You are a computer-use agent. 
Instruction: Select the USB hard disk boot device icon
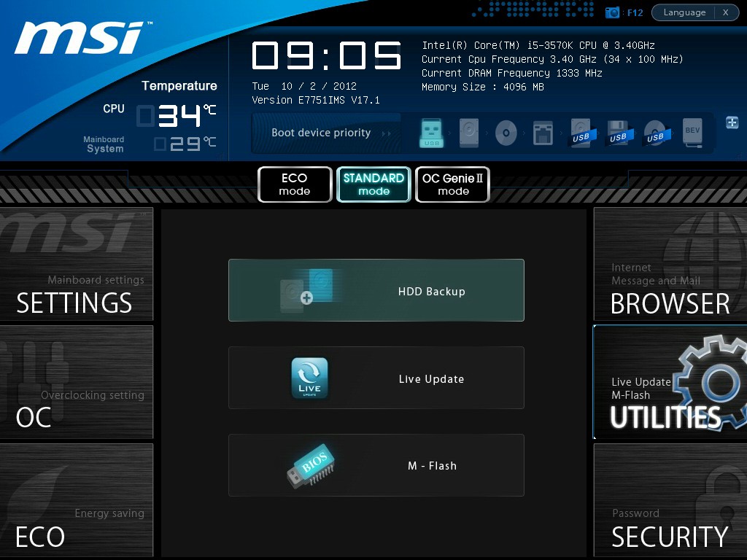click(581, 133)
